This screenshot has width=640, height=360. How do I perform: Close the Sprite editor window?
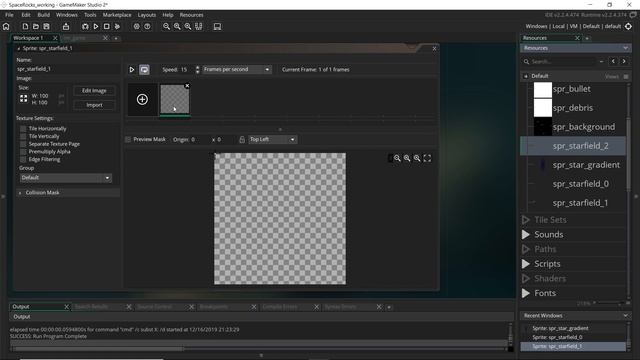tap(434, 49)
